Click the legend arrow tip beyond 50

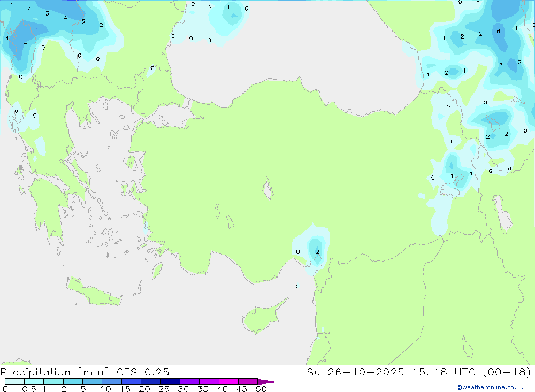[268, 381]
